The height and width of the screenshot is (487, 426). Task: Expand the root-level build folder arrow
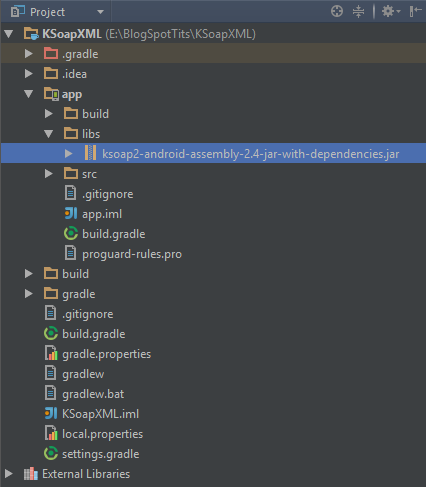29,274
